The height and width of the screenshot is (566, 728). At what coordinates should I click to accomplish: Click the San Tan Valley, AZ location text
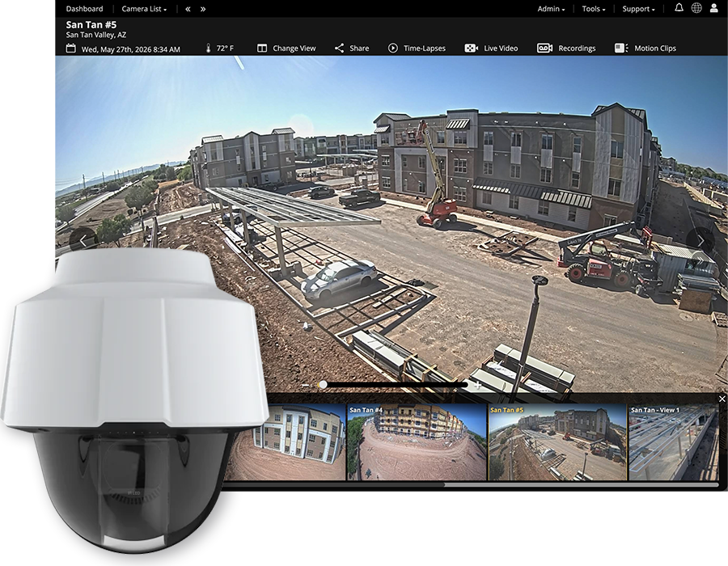coord(95,35)
